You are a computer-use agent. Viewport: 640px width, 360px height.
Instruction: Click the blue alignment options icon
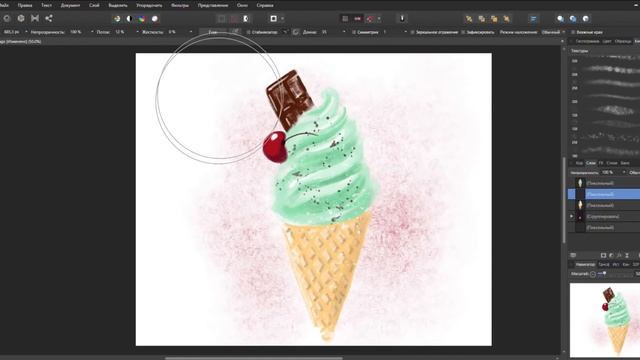pyautogui.click(x=533, y=19)
